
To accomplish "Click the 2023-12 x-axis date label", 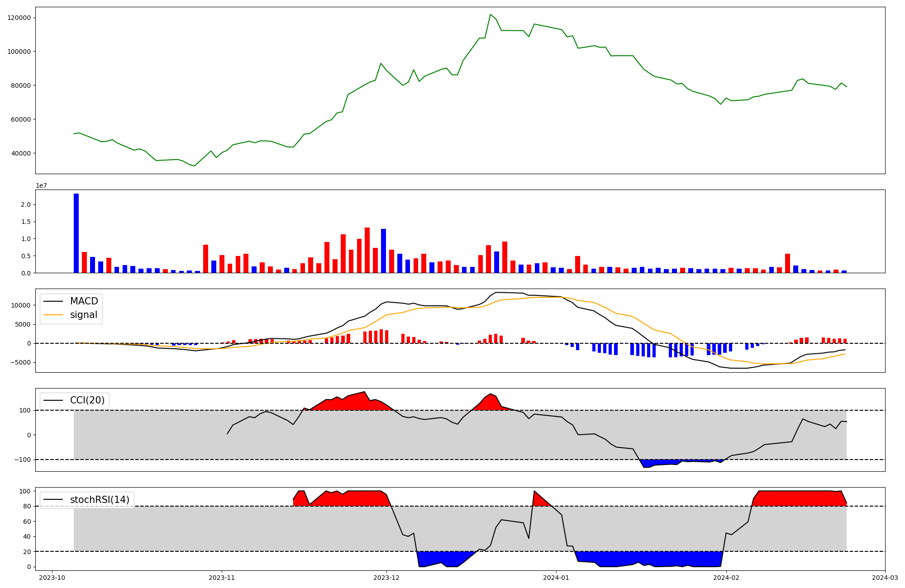I will [386, 578].
